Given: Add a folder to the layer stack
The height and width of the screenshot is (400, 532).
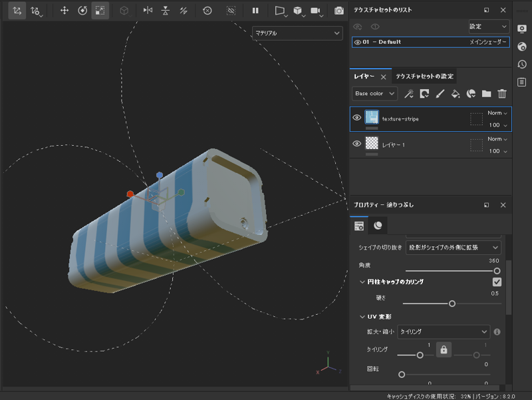Looking at the screenshot, I should click(x=487, y=94).
